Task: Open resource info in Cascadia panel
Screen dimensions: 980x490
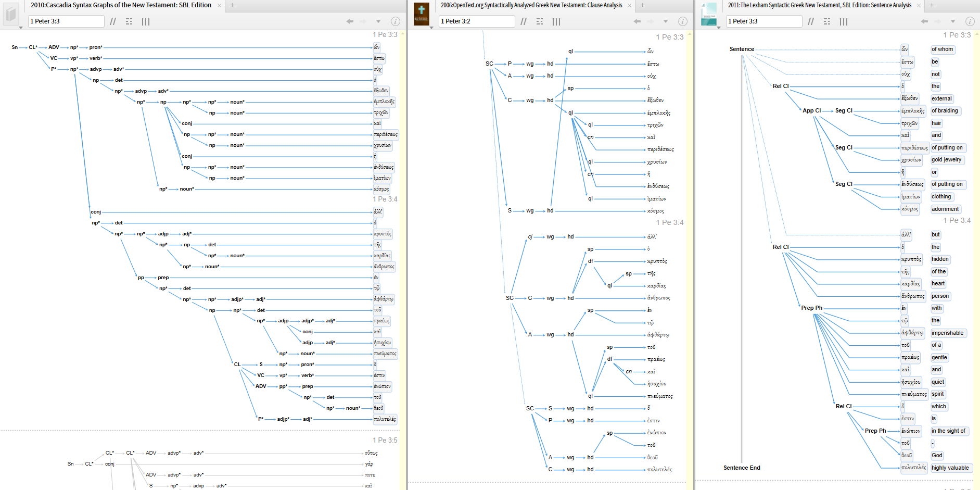Action: click(x=396, y=21)
